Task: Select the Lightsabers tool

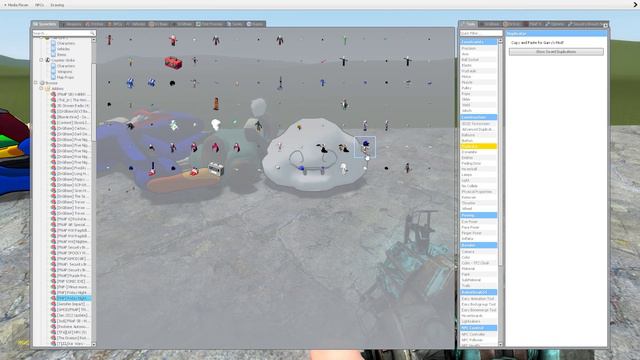Action: click(479, 322)
